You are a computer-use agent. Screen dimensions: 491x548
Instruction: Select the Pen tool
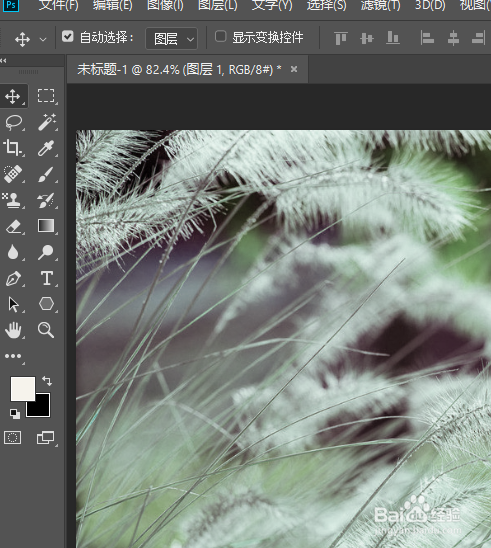[x=13, y=279]
